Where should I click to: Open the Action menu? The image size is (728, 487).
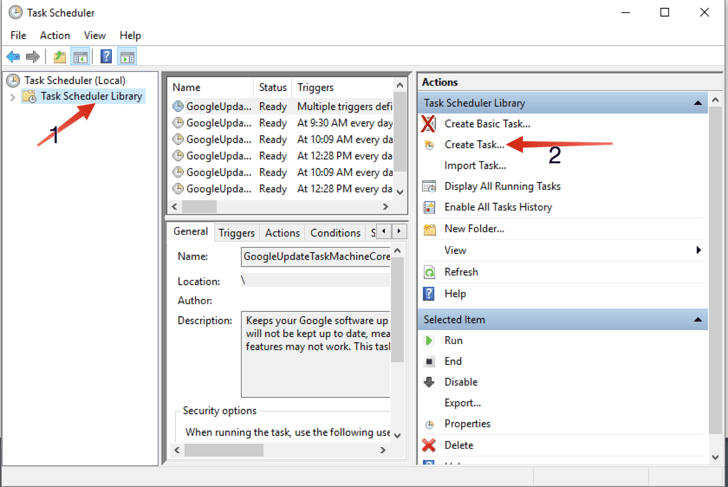coord(54,35)
